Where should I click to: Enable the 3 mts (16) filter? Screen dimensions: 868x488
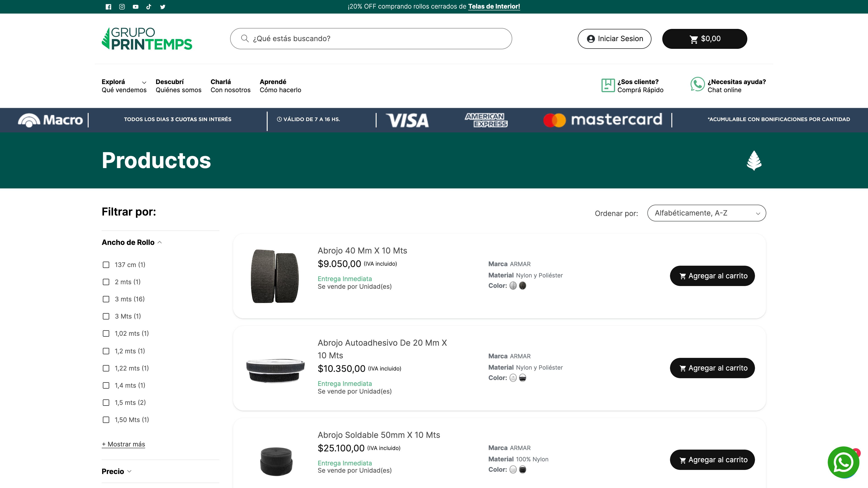(106, 299)
